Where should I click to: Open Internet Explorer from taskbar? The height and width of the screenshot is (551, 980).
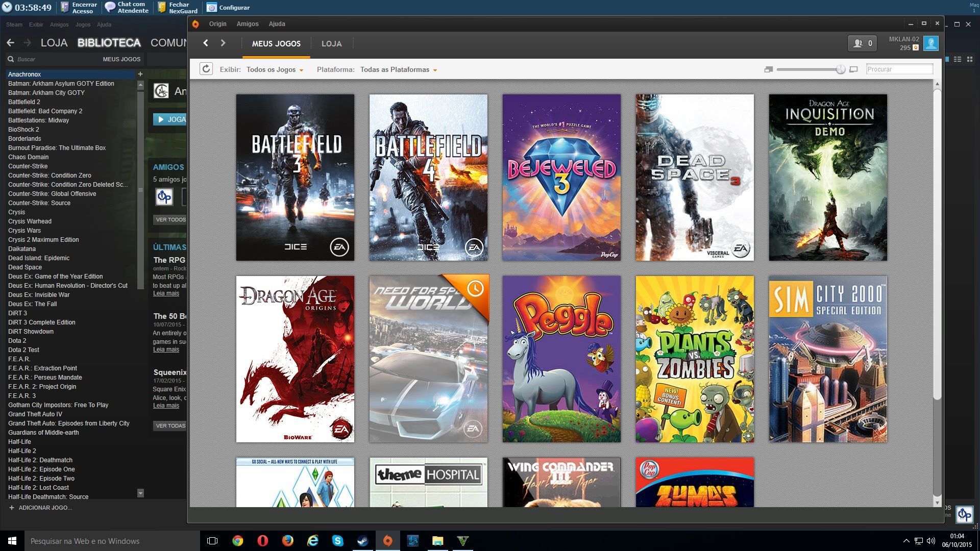tap(313, 541)
